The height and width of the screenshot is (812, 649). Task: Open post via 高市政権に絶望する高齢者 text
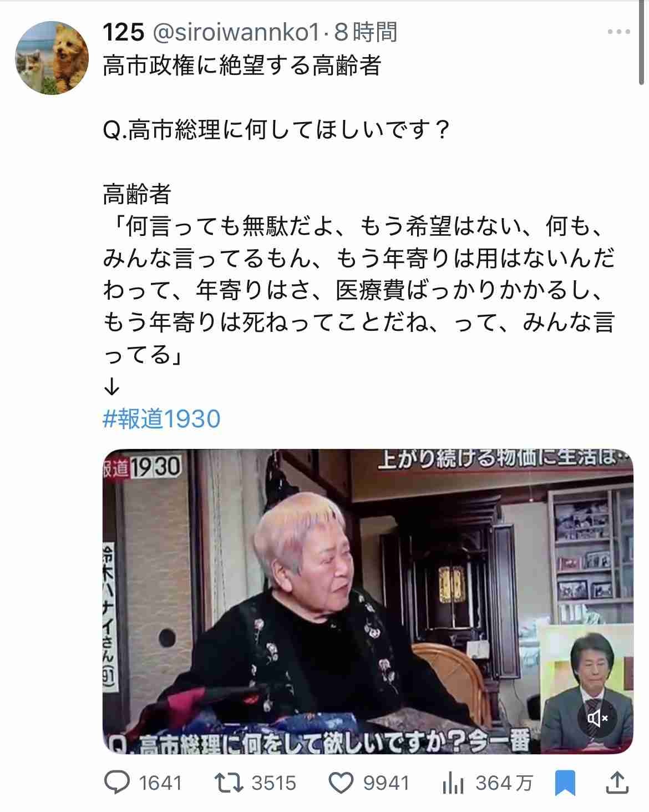pyautogui.click(x=242, y=66)
